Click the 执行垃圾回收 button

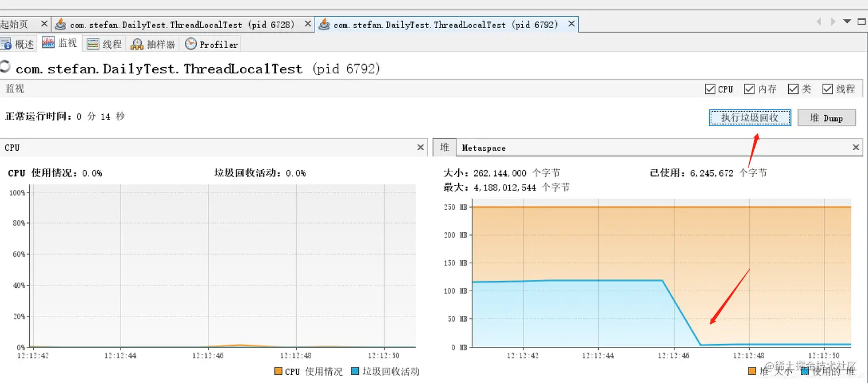pos(750,118)
